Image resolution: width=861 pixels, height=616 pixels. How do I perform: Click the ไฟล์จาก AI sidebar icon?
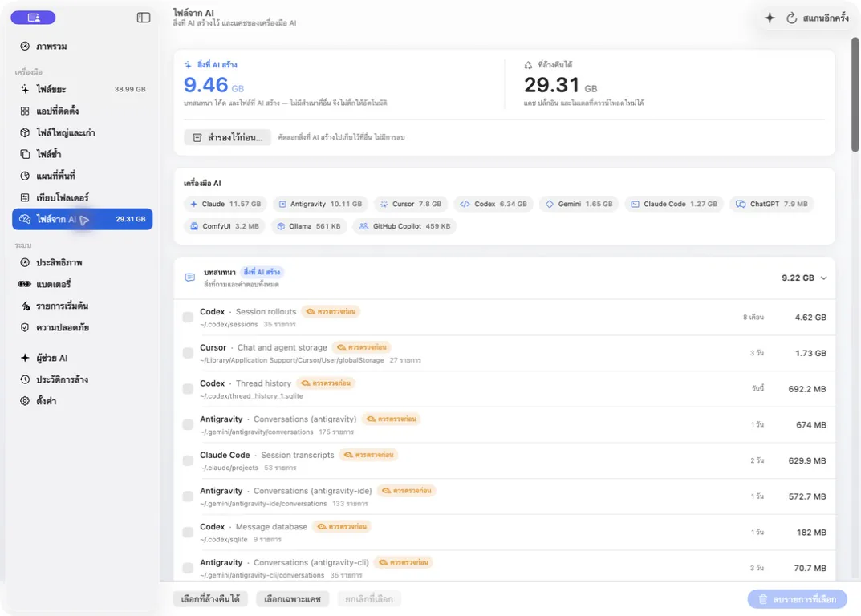pos(25,219)
